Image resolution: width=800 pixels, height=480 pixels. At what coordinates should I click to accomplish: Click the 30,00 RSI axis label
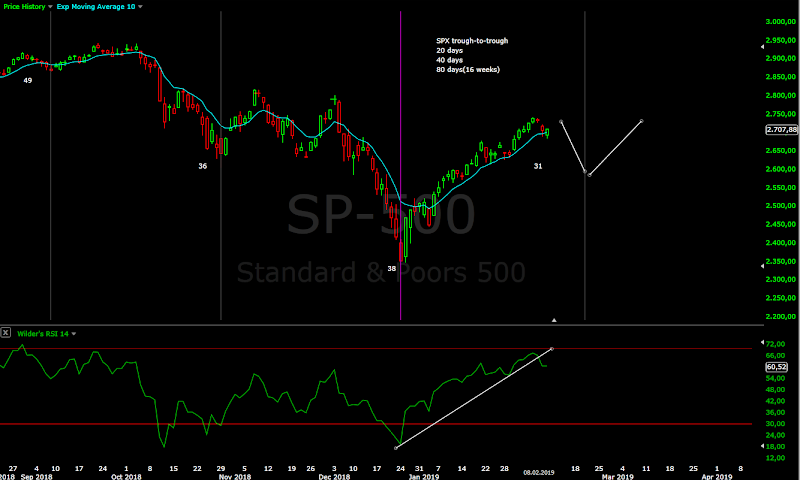coord(776,424)
